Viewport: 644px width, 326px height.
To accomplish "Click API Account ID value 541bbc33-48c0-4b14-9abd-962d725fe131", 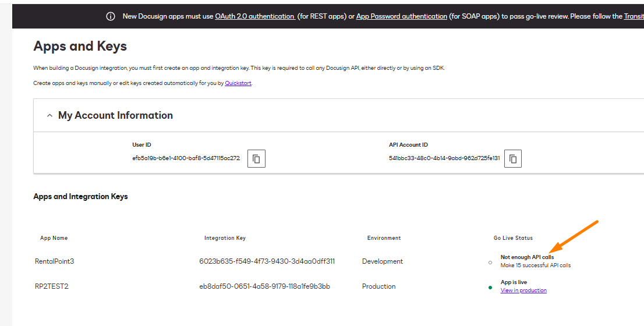I will tap(444, 158).
